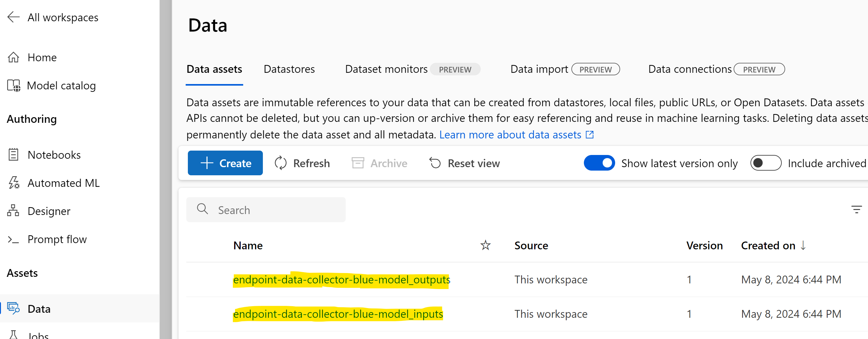
Task: Open the Dataset monitors tab
Action: (x=386, y=69)
